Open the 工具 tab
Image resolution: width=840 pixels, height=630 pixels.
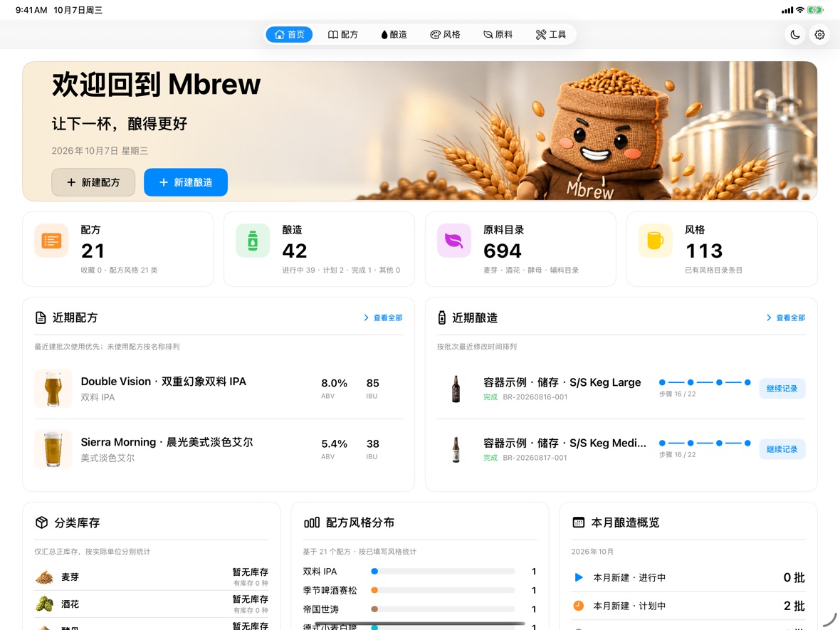(551, 34)
